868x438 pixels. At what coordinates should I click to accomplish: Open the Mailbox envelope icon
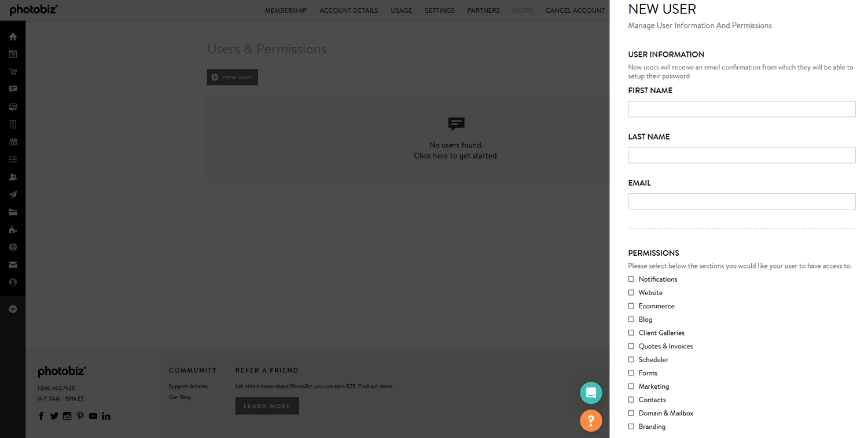tap(13, 265)
